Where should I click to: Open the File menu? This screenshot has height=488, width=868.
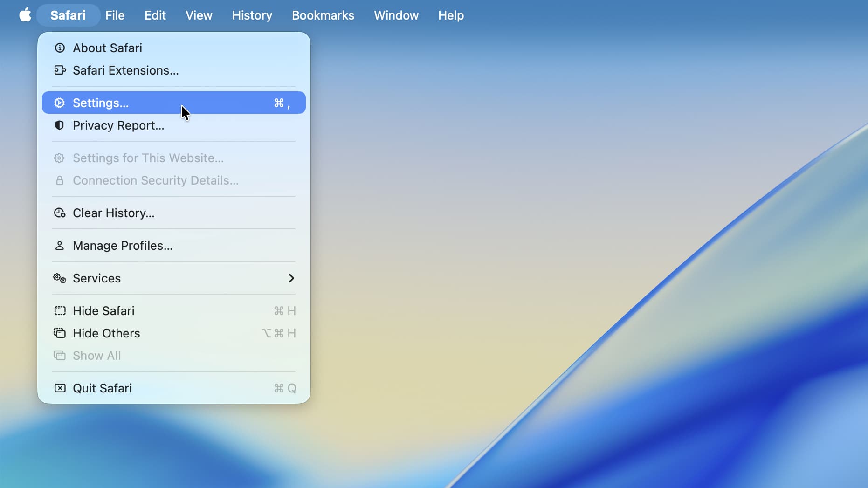(115, 15)
